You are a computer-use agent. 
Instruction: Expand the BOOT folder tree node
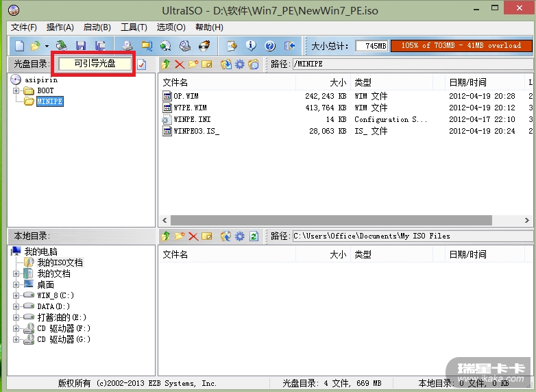pyautogui.click(x=16, y=90)
